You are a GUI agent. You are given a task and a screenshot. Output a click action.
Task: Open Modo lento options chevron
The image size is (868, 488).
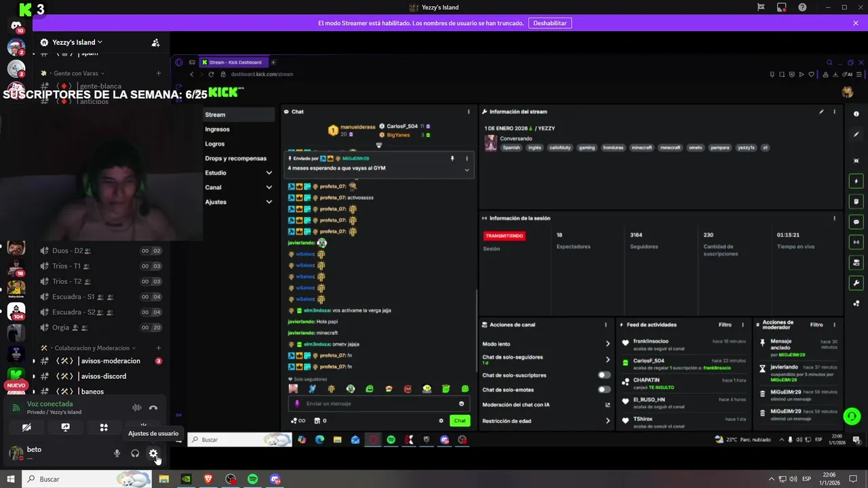tap(608, 344)
